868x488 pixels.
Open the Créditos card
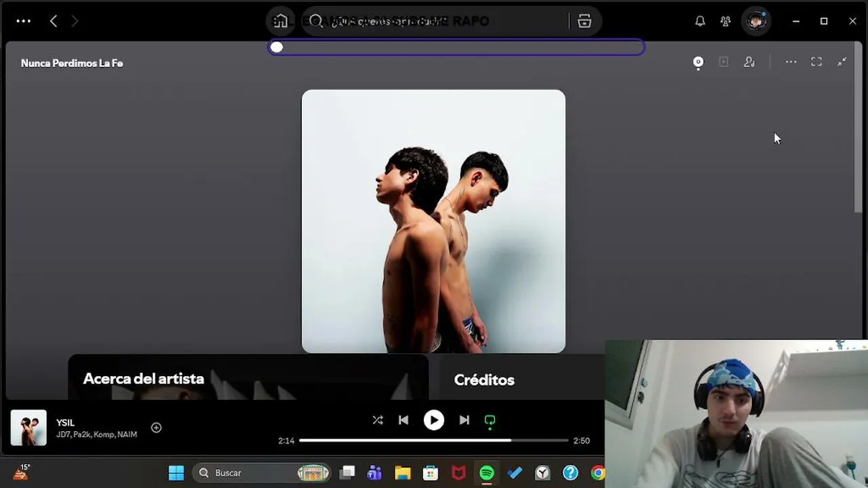(x=521, y=378)
